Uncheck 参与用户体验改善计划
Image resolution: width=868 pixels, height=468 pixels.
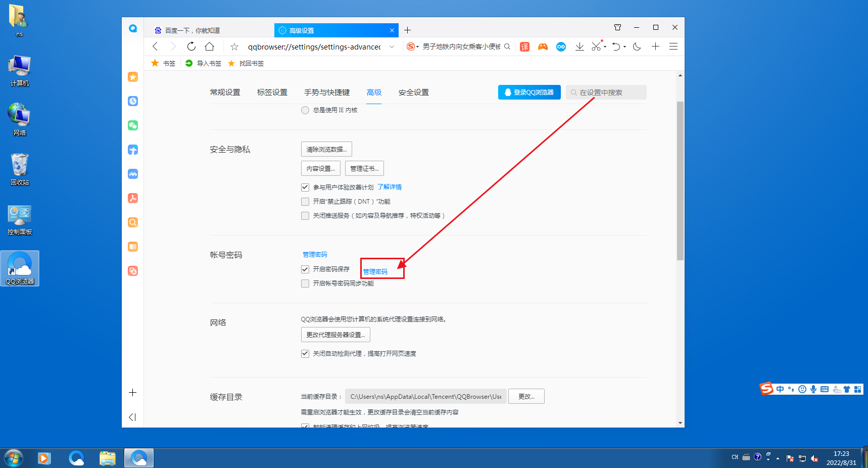click(x=305, y=188)
